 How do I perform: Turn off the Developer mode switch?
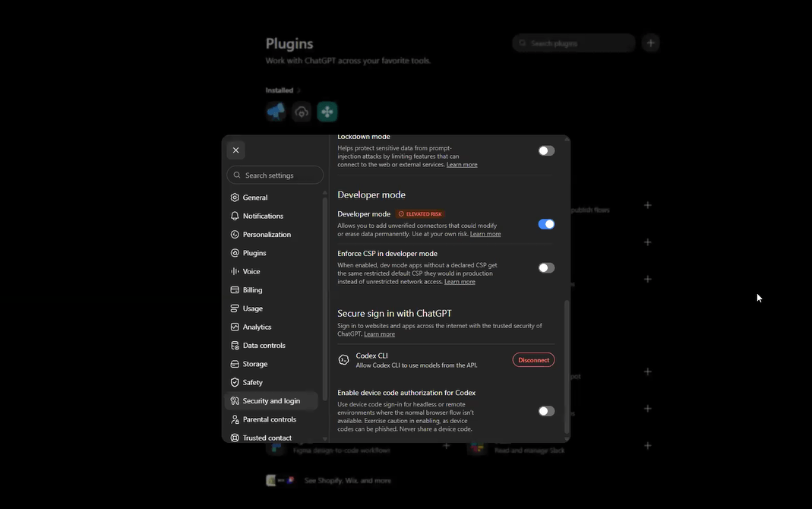coord(546,224)
